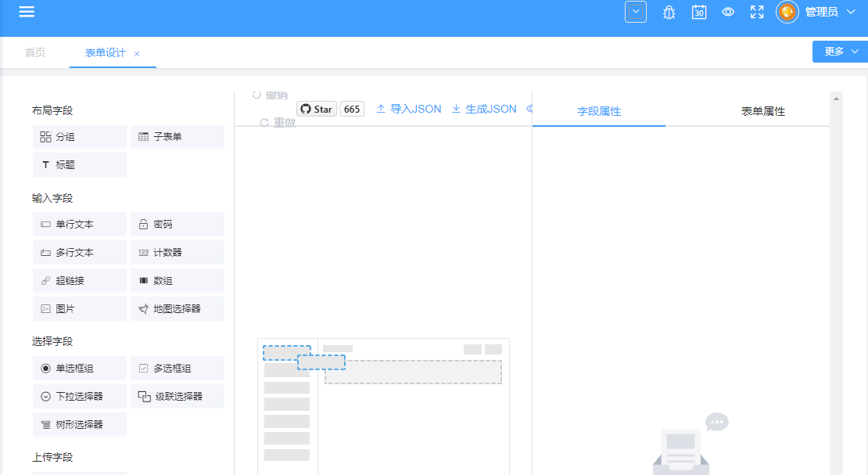Click the 重做 redo button
The width and height of the screenshot is (868, 475).
[x=278, y=123]
